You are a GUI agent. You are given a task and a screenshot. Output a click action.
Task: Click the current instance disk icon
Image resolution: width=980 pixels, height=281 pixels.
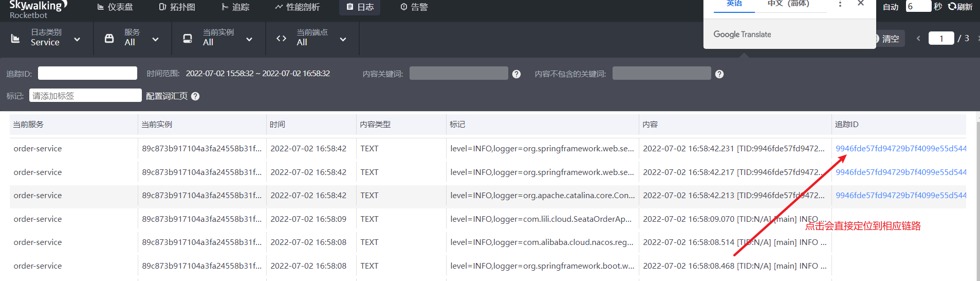click(188, 39)
